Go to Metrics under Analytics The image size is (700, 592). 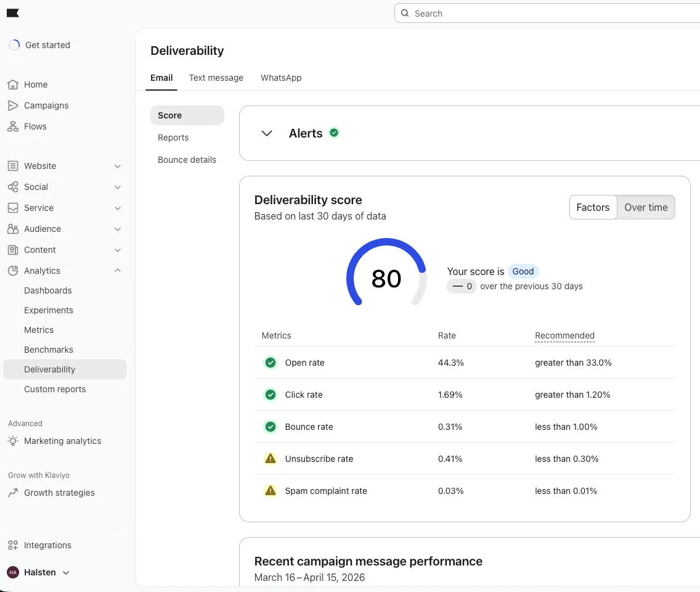click(39, 330)
